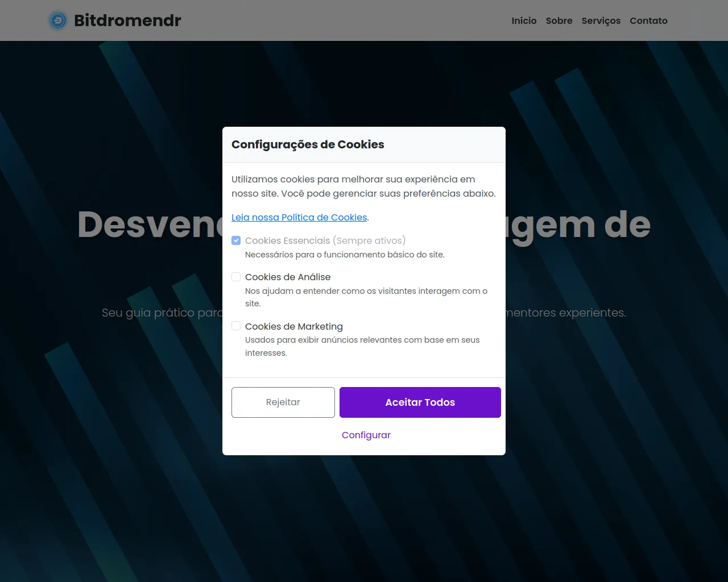
Task: Go to the Início menu item
Action: [x=524, y=20]
